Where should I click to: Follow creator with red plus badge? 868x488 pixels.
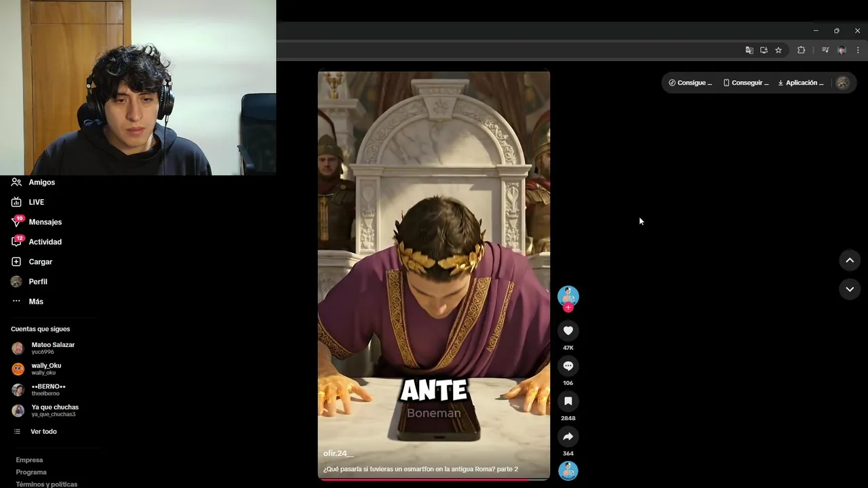pos(568,308)
